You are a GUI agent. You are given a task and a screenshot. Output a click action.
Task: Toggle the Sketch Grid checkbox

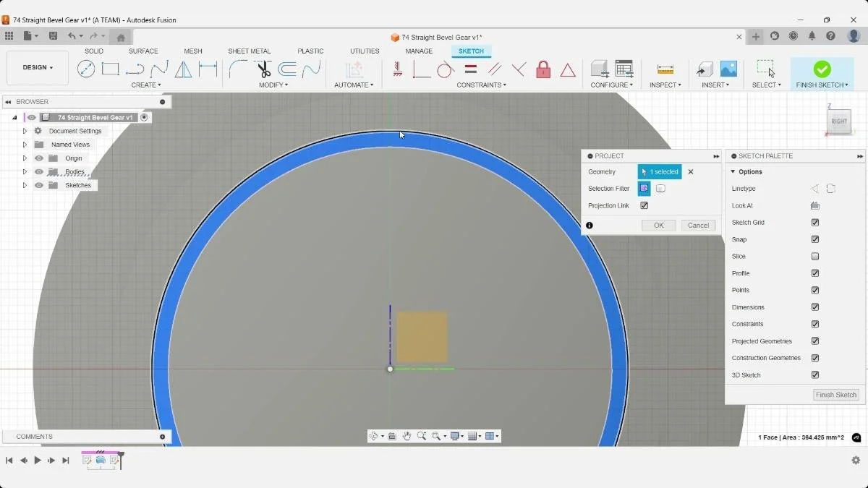click(x=815, y=223)
